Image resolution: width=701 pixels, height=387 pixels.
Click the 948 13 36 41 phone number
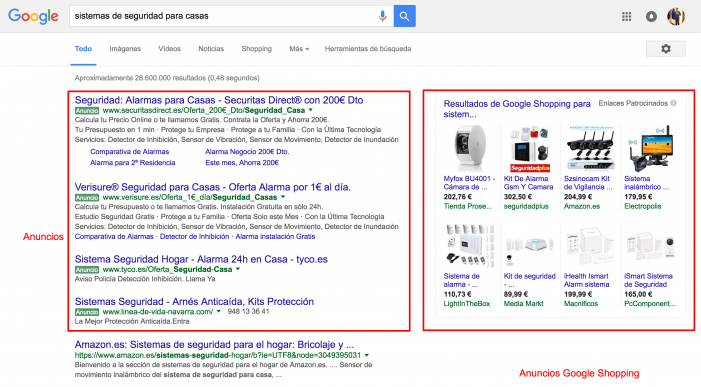(249, 311)
